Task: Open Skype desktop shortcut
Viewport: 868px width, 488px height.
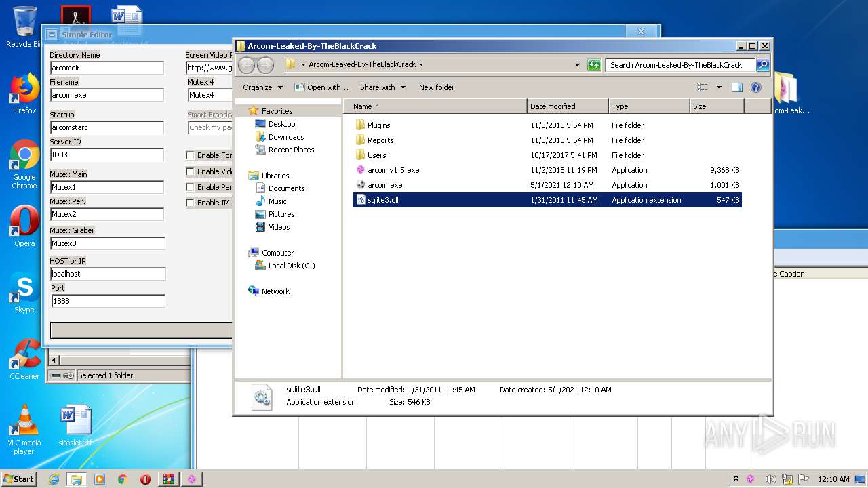Action: 24,293
